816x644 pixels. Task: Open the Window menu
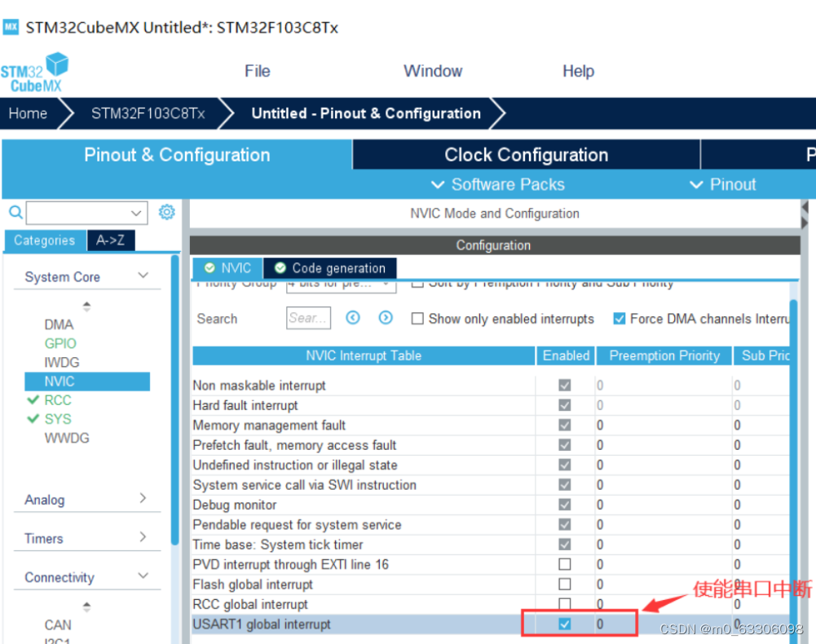coord(433,71)
